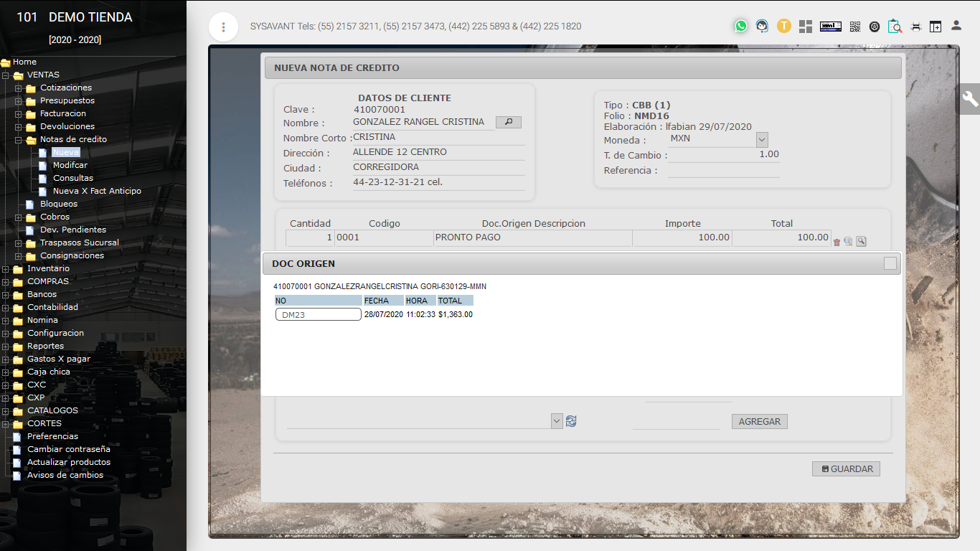Image resolution: width=980 pixels, height=551 pixels.
Task: Open the user profile icon
Action: tap(956, 26)
